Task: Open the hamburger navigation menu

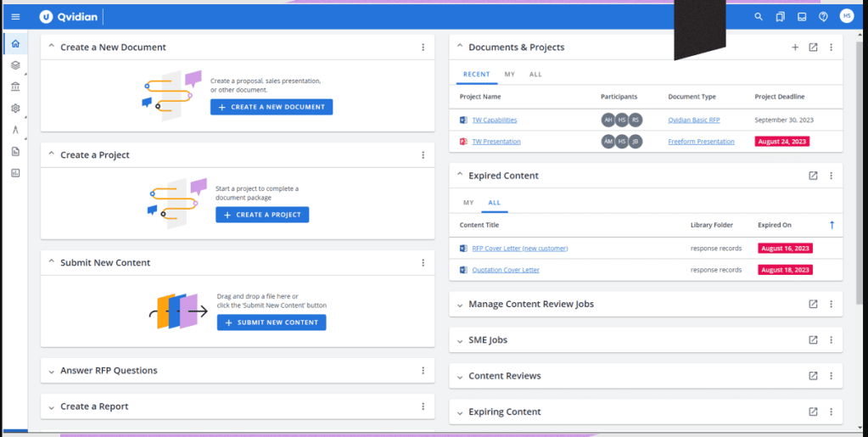Action: click(x=15, y=17)
